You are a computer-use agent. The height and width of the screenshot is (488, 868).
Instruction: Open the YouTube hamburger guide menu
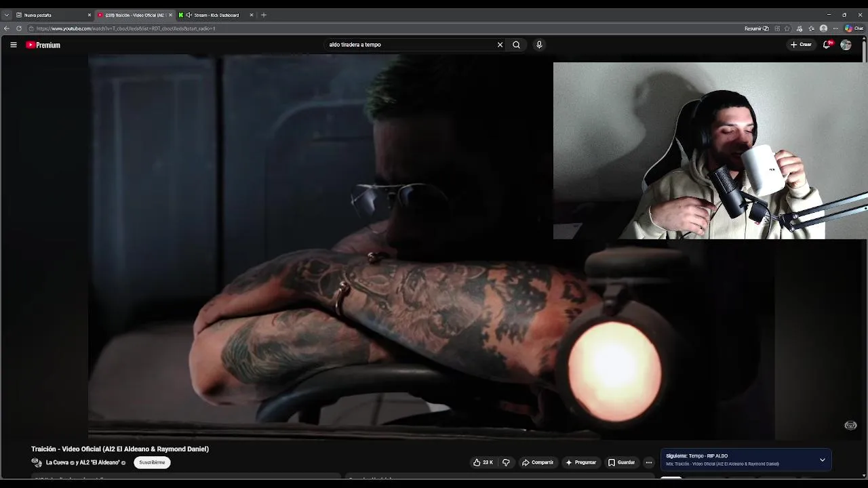pos(13,45)
